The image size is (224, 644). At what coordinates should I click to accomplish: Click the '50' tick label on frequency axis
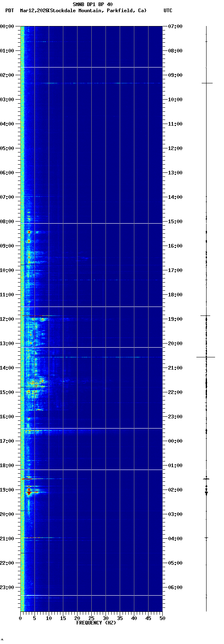162,618
